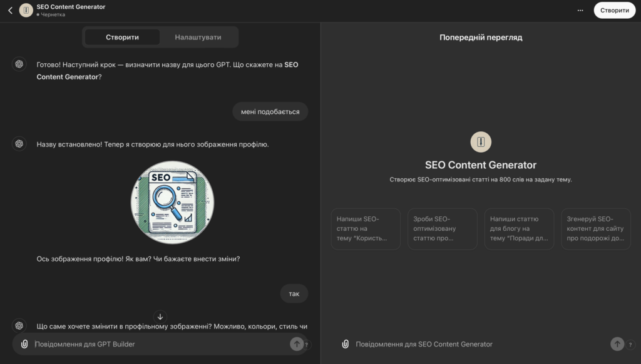Click the scroll-to-bottom arrow in chat
641x364 pixels.
click(160, 317)
